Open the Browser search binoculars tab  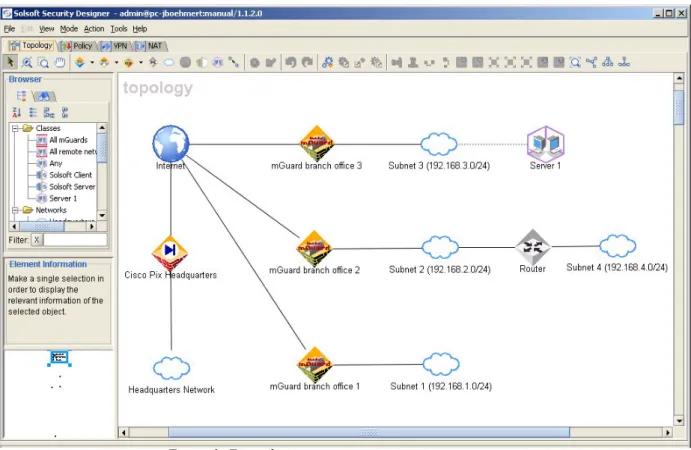pyautogui.click(x=43, y=96)
